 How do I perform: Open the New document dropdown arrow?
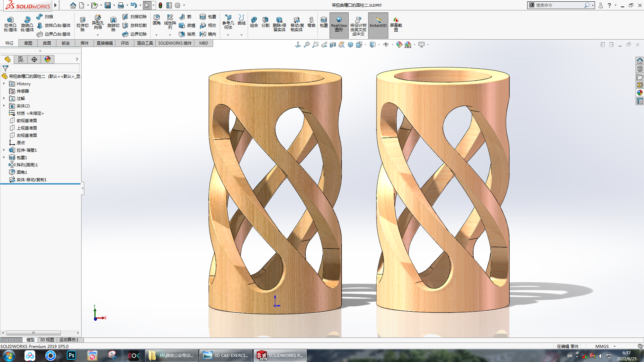[x=88, y=5]
